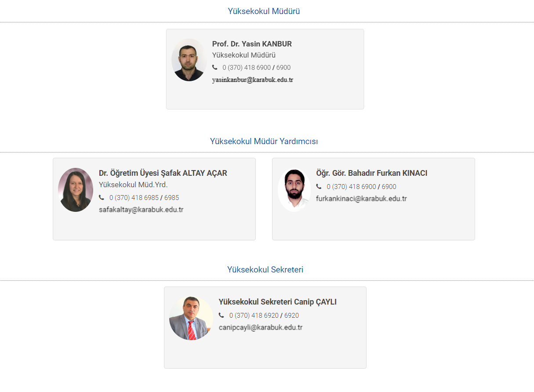This screenshot has width=534, height=392.
Task: Open the name Prof. Dr. Yasin KANBUR
Action: point(252,44)
